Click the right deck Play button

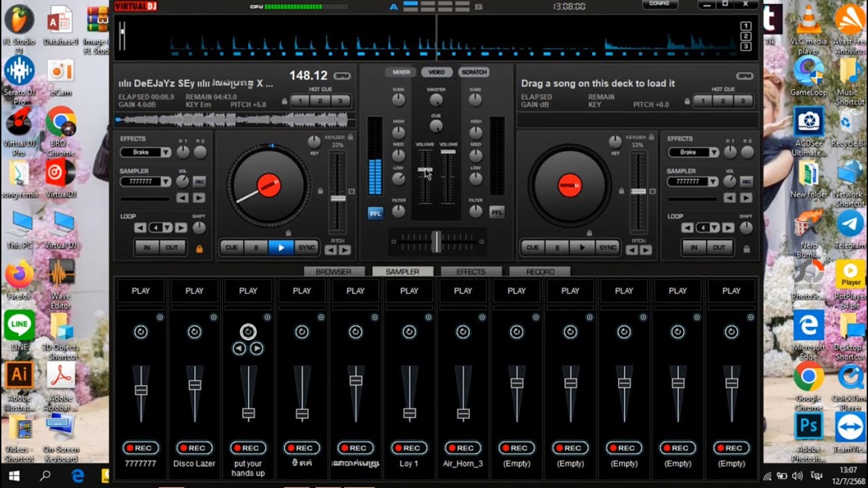[582, 247]
